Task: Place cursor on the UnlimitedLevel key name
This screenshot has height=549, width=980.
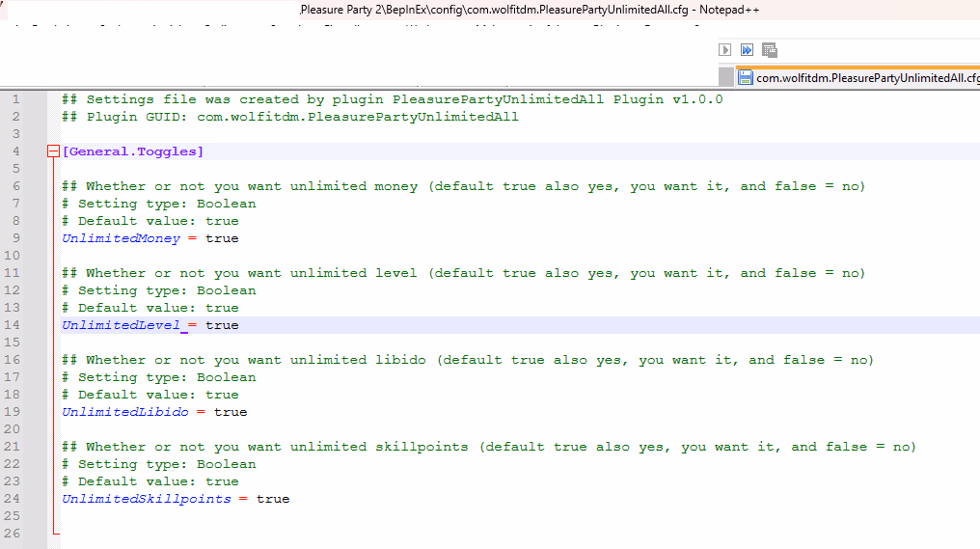Action: (x=121, y=325)
